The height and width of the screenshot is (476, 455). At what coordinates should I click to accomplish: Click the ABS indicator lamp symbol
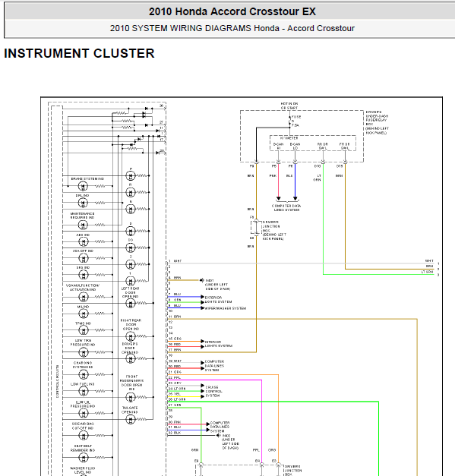84,241
